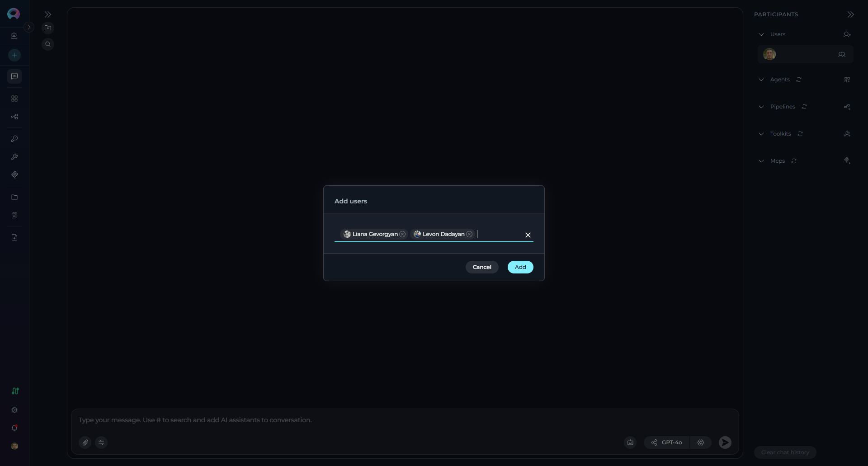
Task: Collapse the Participants panel
Action: (850, 14)
